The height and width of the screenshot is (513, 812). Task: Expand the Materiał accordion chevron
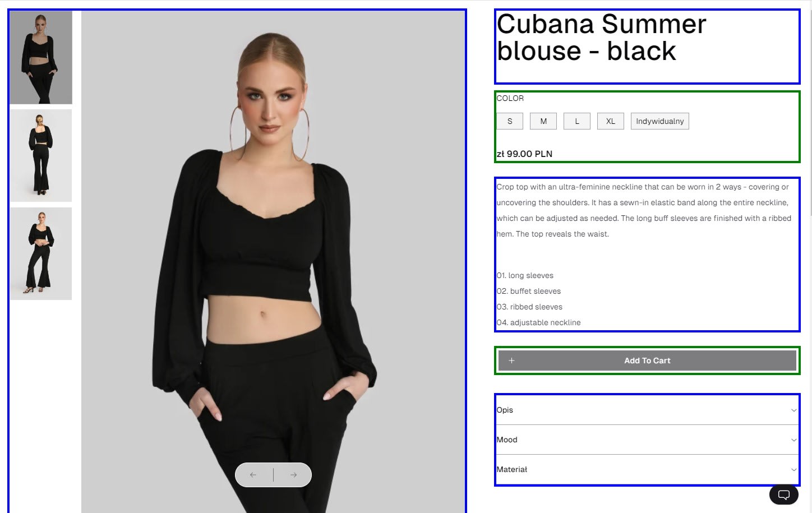(793, 470)
